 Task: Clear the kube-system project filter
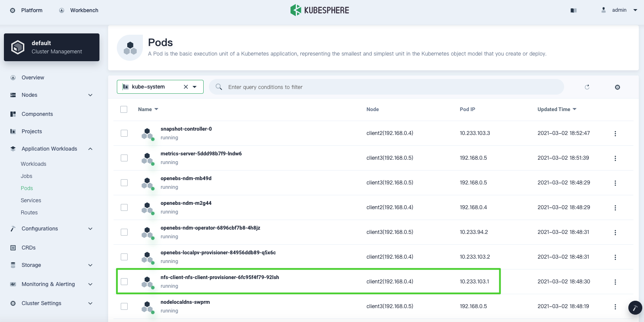tap(186, 87)
